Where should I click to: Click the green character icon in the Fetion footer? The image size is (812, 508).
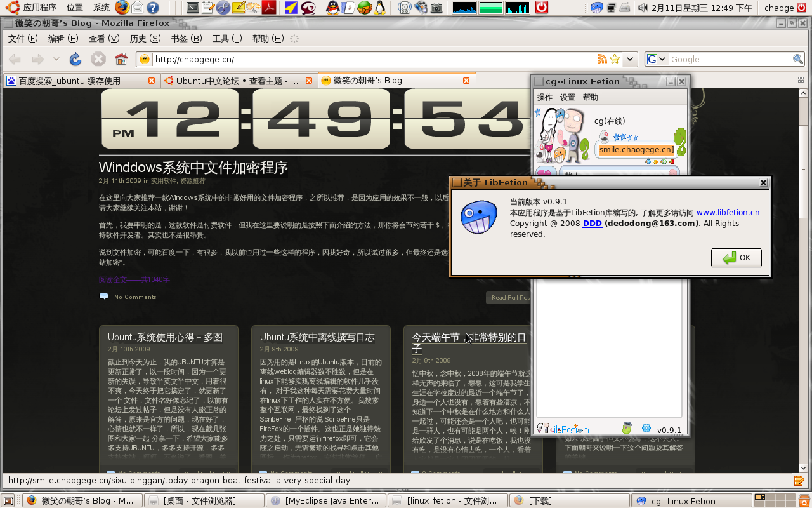(626, 428)
